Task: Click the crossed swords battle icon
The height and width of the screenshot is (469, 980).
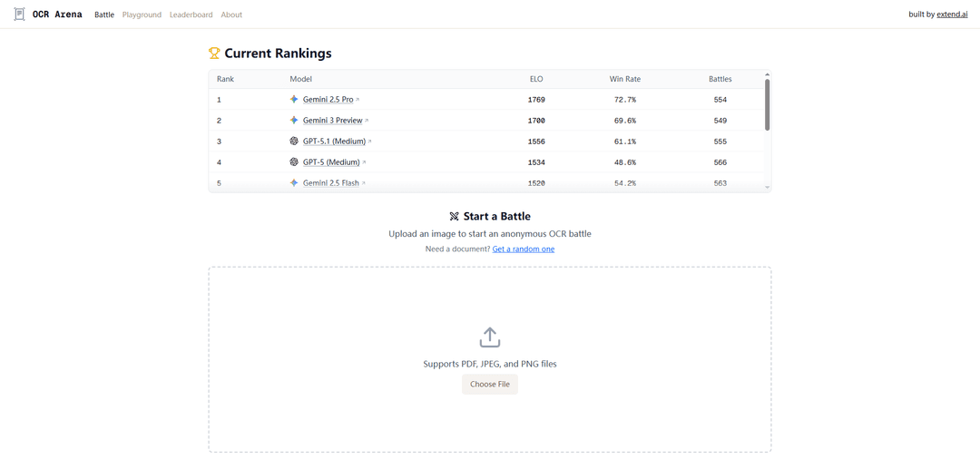Action: click(455, 217)
